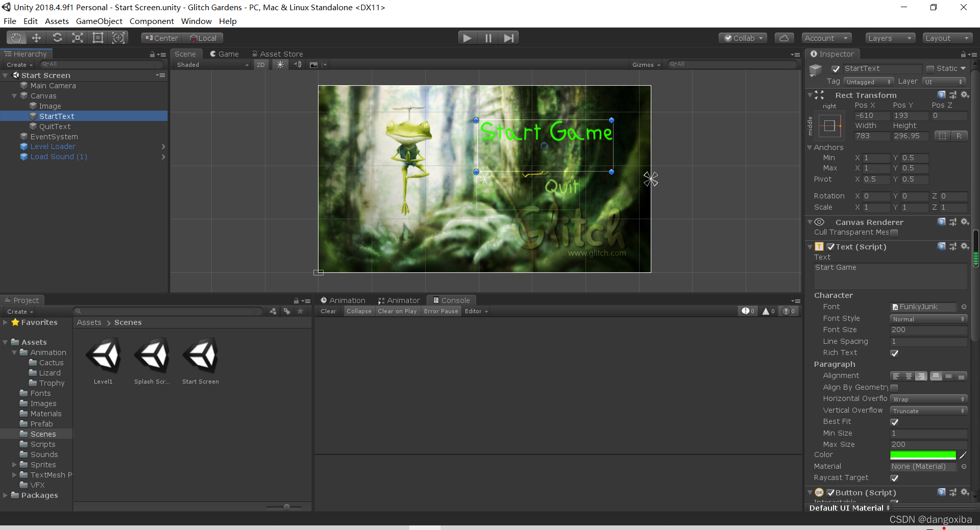Select the Move tool

(36, 38)
